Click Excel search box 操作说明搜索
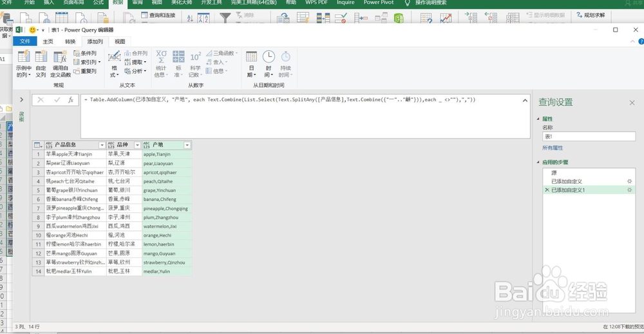The height and width of the screenshot is (334, 644). (x=431, y=3)
